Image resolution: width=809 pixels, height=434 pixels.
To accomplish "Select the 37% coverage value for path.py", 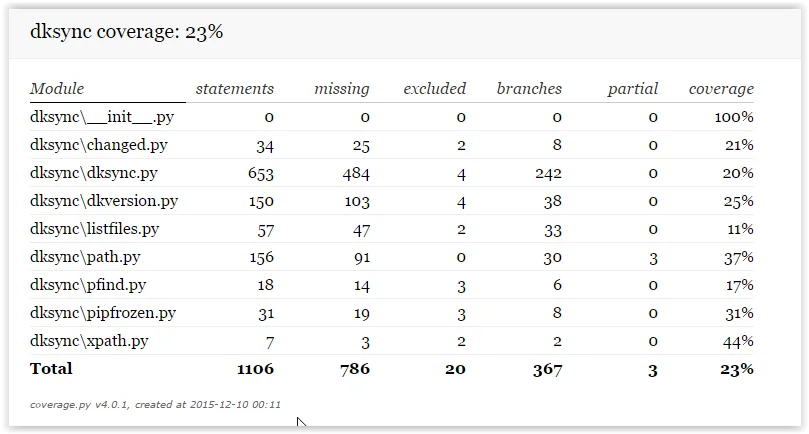I will tap(738, 258).
